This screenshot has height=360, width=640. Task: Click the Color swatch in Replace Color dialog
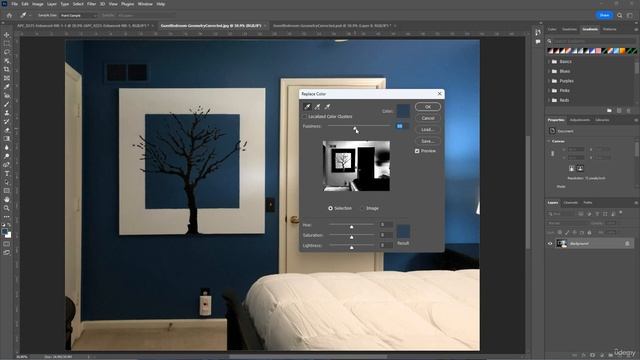(403, 111)
